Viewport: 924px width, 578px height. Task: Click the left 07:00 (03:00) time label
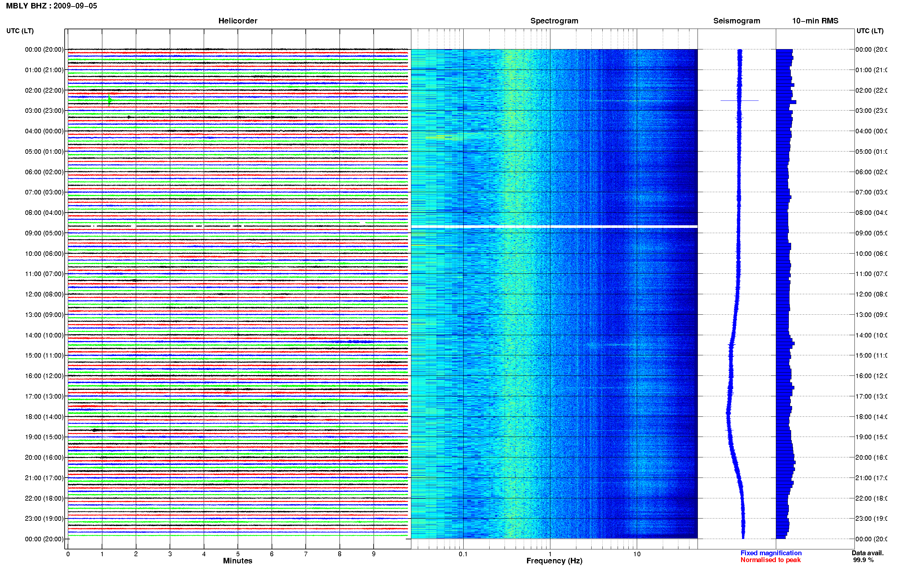(44, 192)
